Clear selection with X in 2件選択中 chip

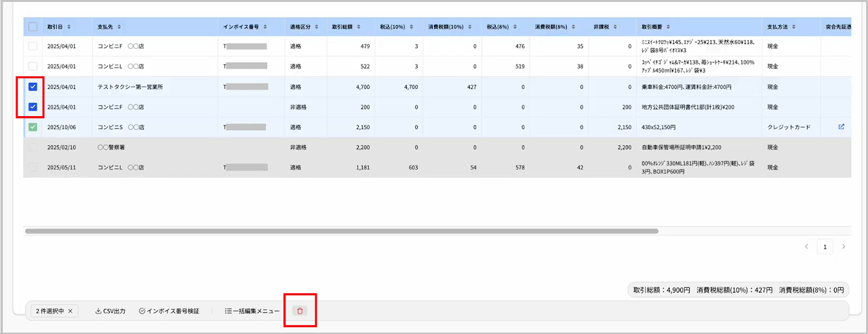click(x=70, y=311)
